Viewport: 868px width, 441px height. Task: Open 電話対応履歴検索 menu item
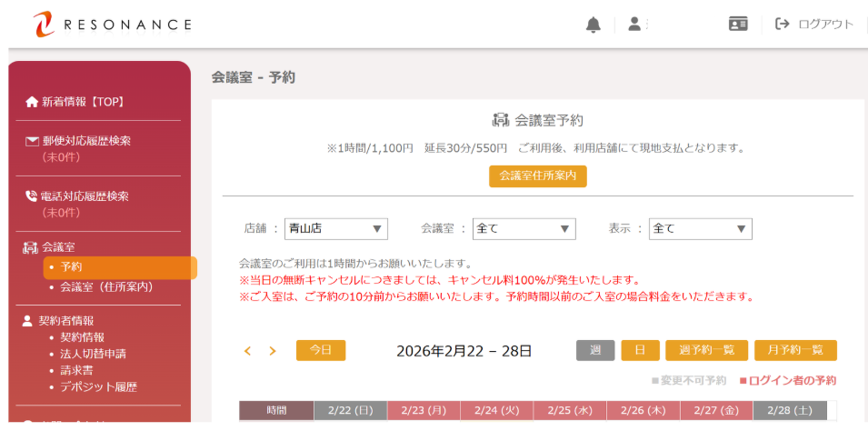pyautogui.click(x=85, y=196)
